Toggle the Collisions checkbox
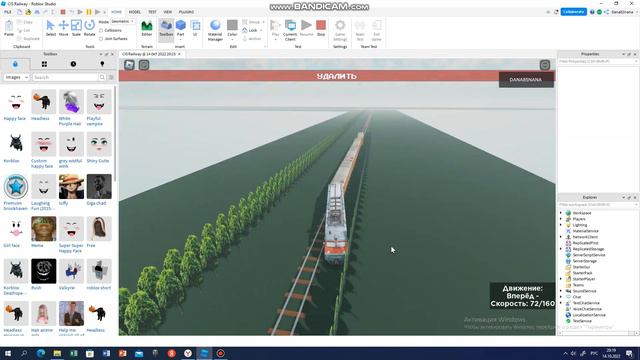640x360 pixels. click(x=101, y=31)
